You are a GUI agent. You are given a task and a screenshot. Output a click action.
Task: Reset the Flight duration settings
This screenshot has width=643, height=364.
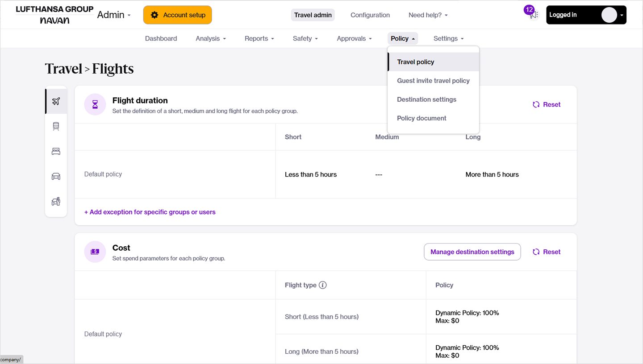(547, 104)
